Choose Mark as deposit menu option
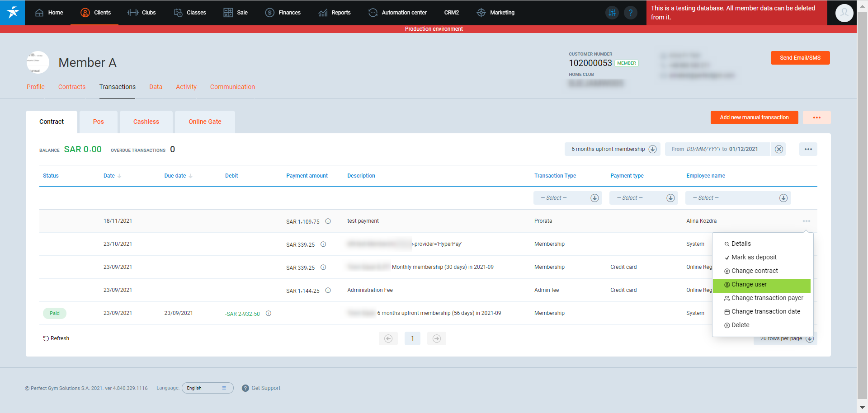The width and height of the screenshot is (868, 413). tap(754, 258)
